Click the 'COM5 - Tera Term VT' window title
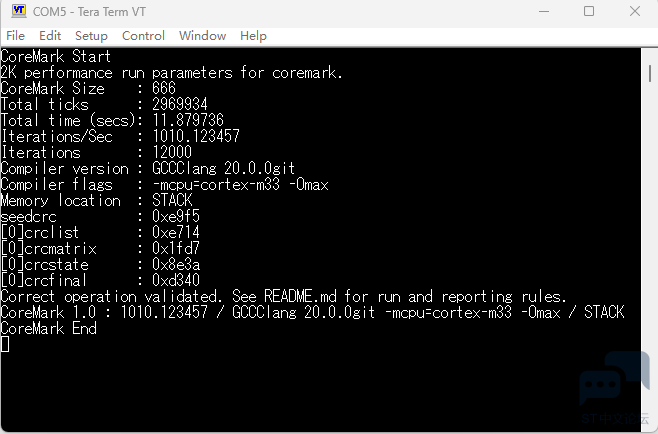Image resolution: width=658 pixels, height=434 pixels. [89, 12]
